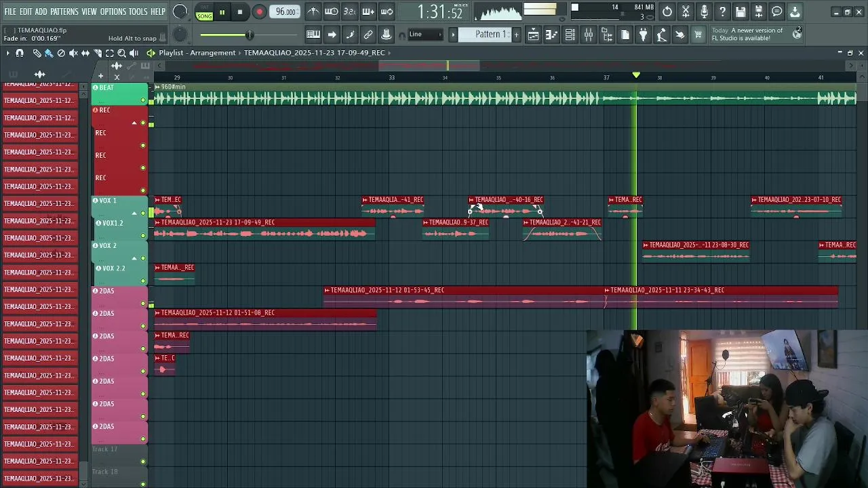
Task: Click the link multi-controller icon
Action: (x=368, y=35)
